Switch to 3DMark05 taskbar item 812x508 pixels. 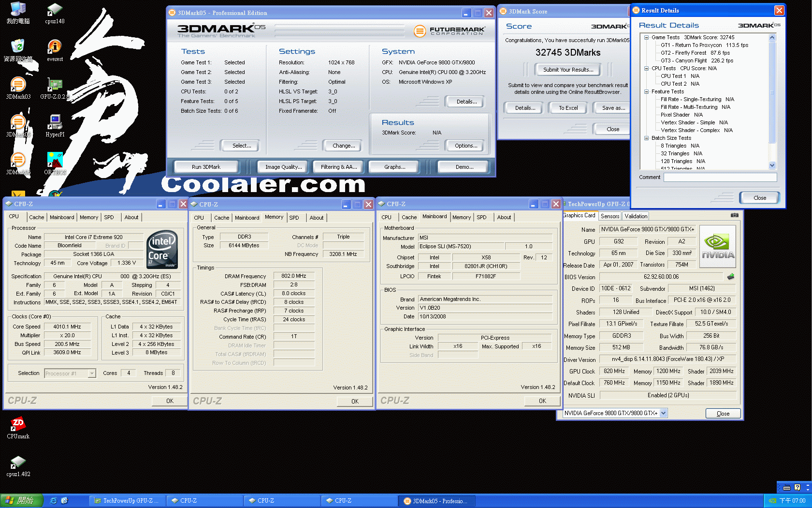click(x=437, y=501)
